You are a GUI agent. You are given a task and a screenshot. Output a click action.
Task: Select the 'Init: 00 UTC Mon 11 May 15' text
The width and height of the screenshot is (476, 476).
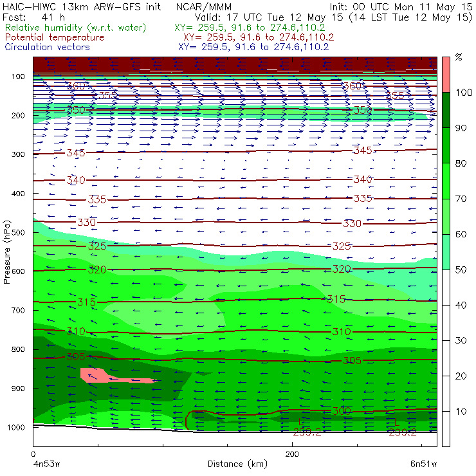point(401,6)
